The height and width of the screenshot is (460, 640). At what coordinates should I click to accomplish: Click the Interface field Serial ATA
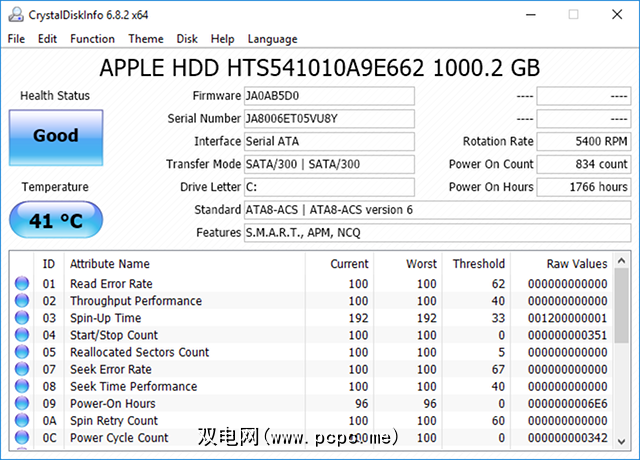tap(329, 142)
